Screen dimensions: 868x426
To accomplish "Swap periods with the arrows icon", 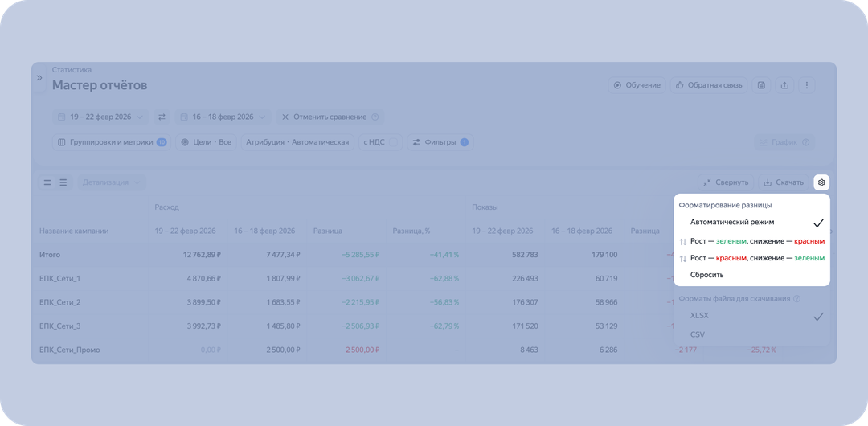I will coord(162,117).
